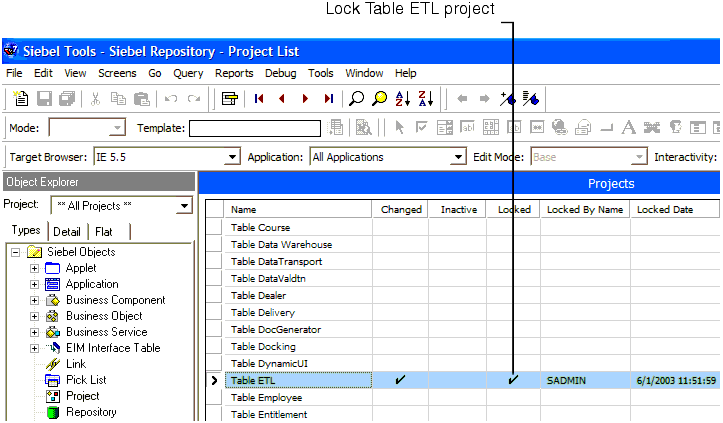Open the Edit Mode dropdown
Viewport: 723px width, 423px height.
coord(639,157)
